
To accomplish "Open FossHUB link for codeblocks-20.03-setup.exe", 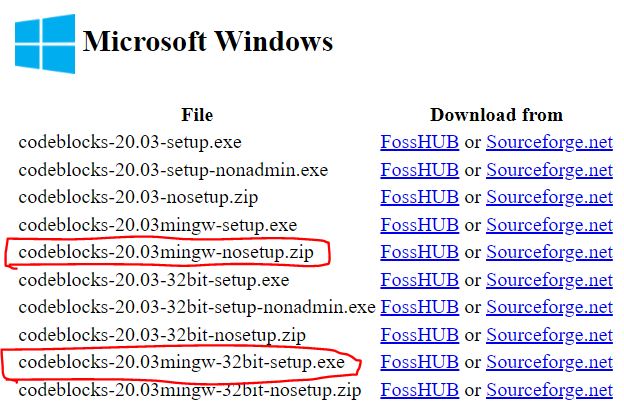I will coord(419,142).
